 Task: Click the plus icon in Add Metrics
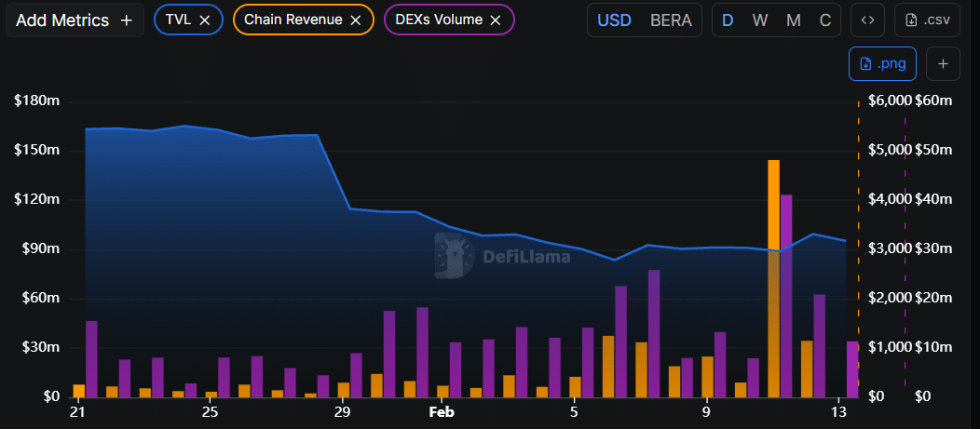click(x=127, y=20)
